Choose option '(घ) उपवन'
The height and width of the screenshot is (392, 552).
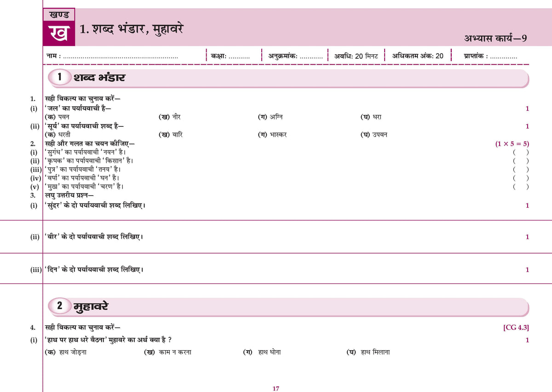click(374, 135)
